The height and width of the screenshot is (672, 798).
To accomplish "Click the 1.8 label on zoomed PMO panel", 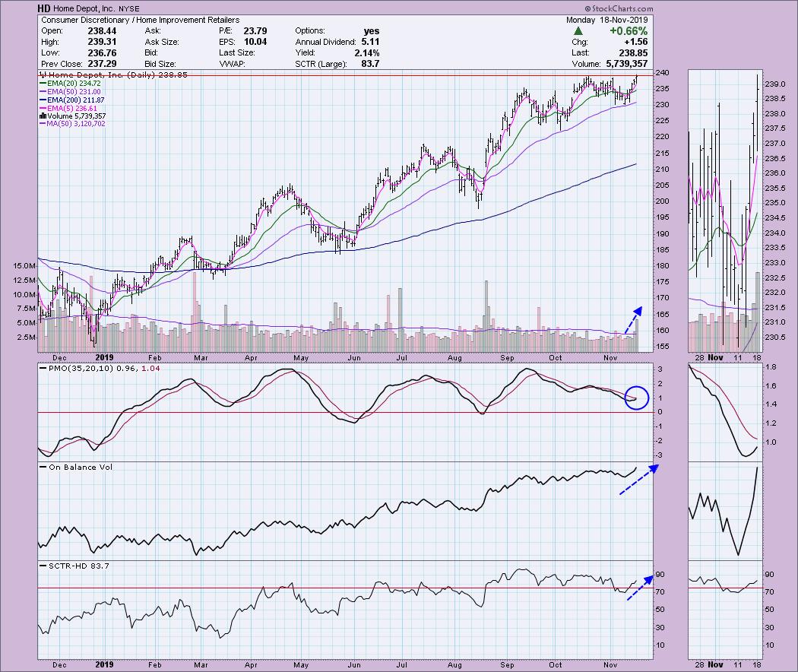I will 771,366.
